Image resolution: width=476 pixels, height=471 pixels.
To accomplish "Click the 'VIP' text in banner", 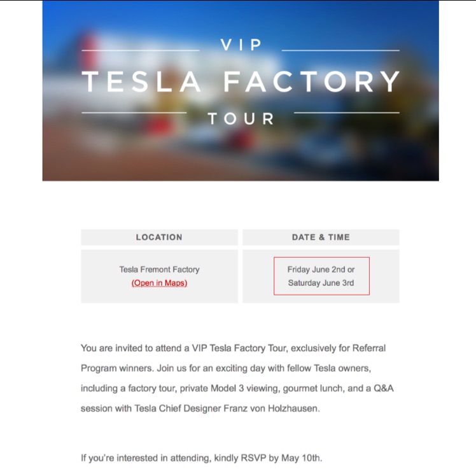I will click(241, 45).
